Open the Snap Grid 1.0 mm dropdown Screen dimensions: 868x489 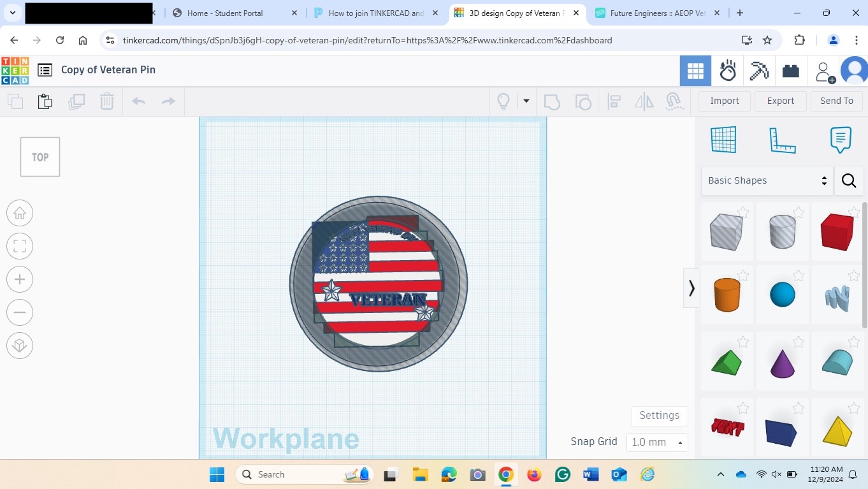(657, 442)
